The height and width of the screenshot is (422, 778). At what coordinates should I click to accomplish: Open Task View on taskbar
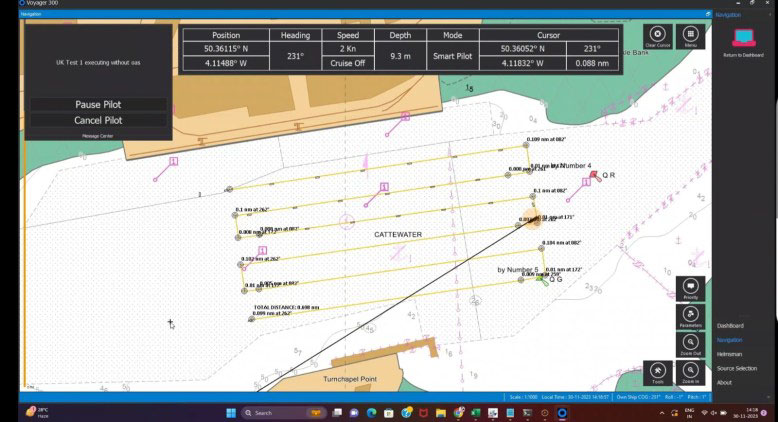[337, 413]
